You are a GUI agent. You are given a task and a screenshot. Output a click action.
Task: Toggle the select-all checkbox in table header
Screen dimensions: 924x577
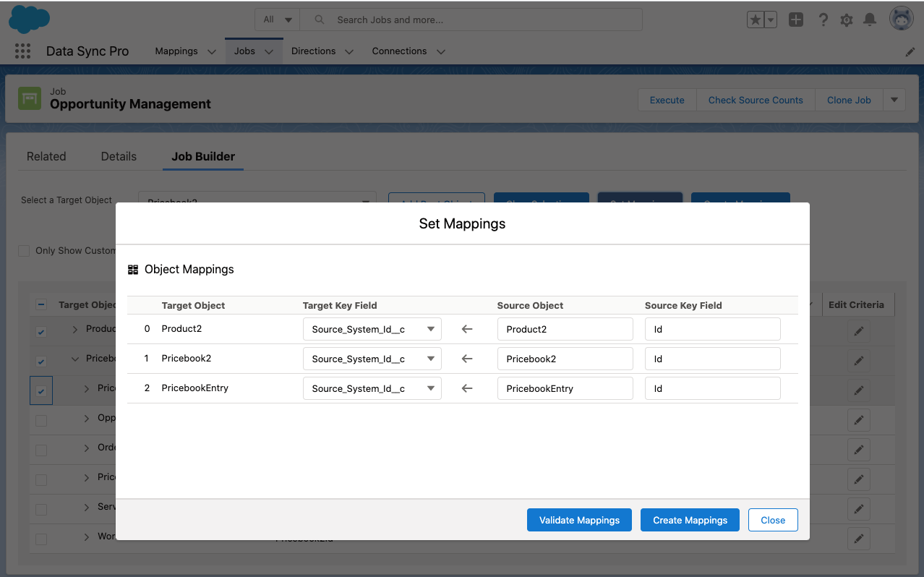point(41,305)
